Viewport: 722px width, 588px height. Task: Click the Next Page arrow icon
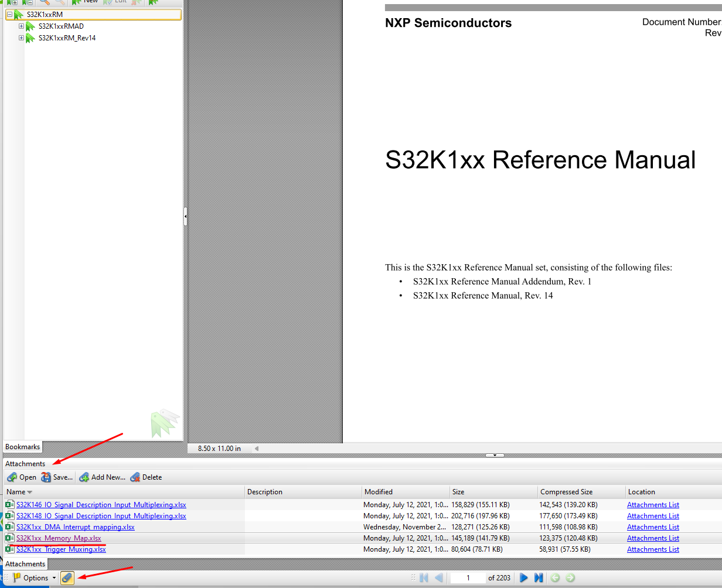[523, 577]
